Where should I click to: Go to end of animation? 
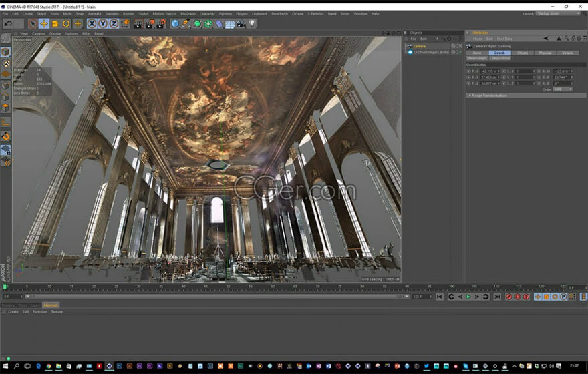point(497,297)
